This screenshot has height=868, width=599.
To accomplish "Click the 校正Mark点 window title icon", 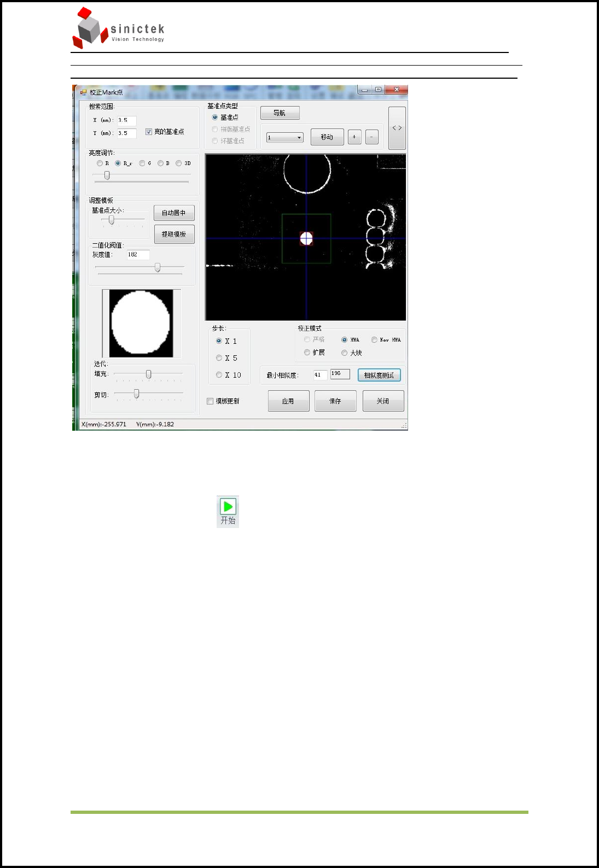I will coord(84,92).
